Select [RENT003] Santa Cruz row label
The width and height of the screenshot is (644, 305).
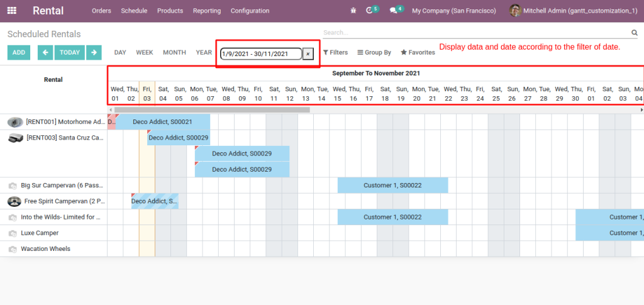[x=65, y=138]
